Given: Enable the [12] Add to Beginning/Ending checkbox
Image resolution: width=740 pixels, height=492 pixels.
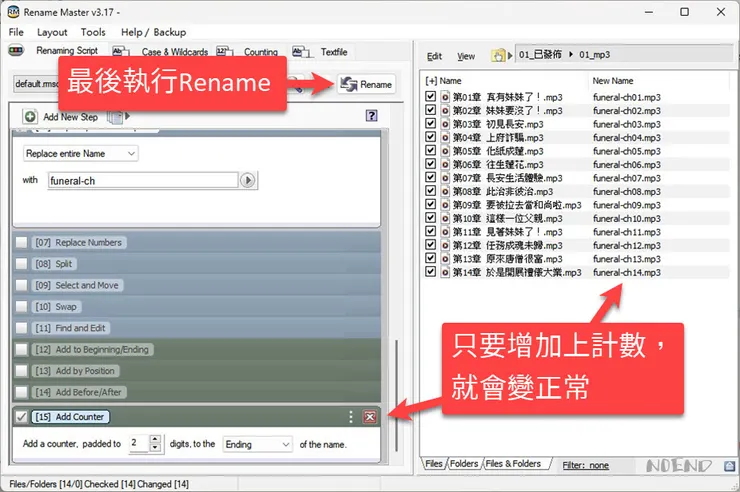Looking at the screenshot, I should (21, 350).
